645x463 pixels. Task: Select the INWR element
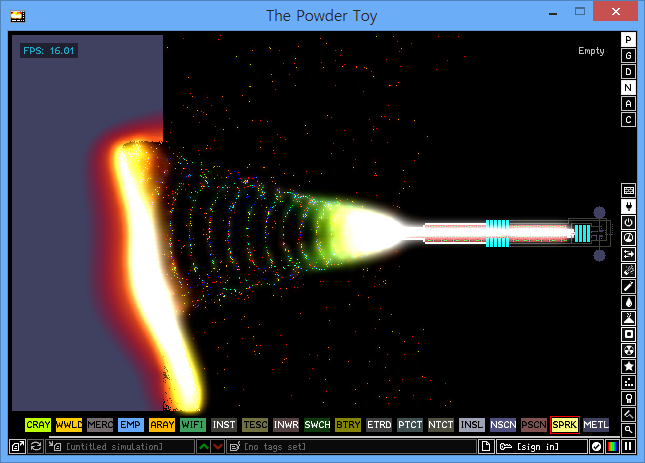286,425
